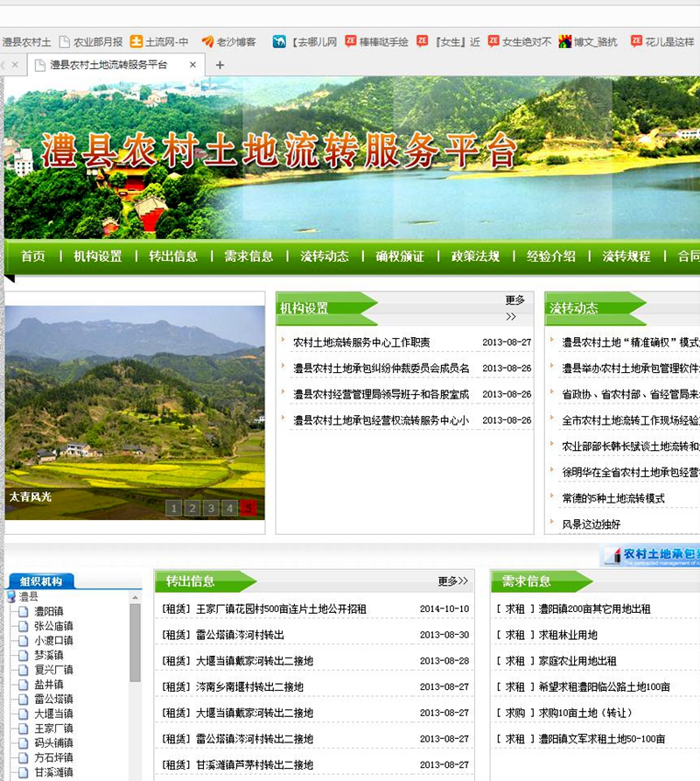Click the page icon beside 盐井镇
Viewport: 700px width, 781px height.
pyautogui.click(x=23, y=685)
